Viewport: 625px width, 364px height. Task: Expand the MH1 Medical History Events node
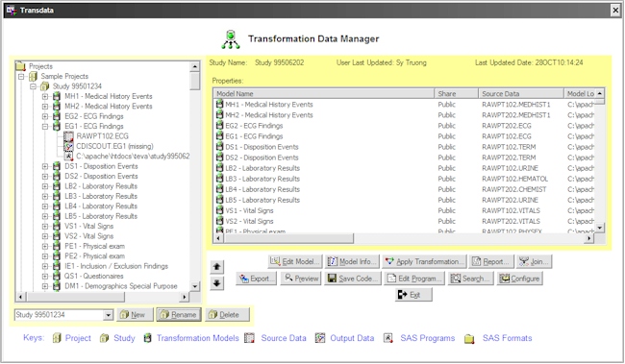pos(45,96)
